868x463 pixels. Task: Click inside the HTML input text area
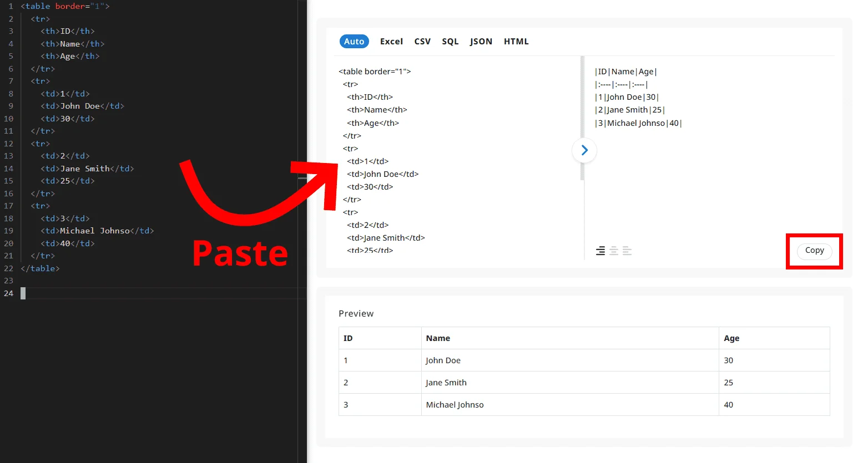(457, 158)
